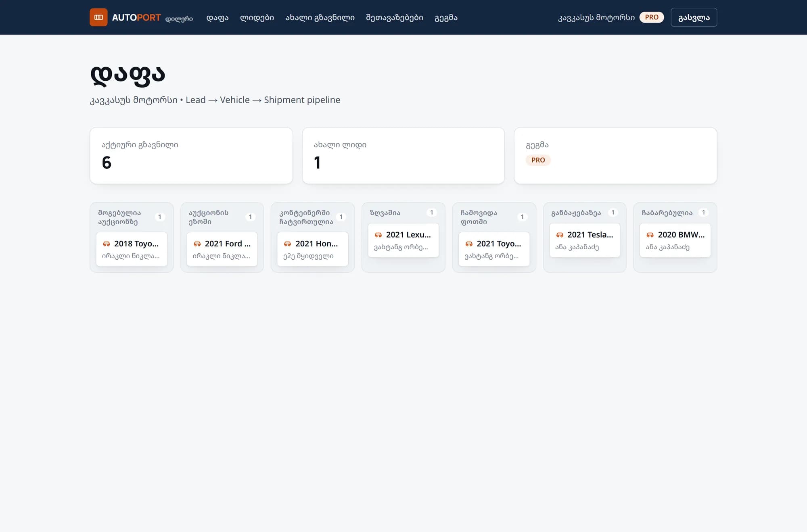This screenshot has height=532, width=807.
Task: Open the ახალი ლიდი stat card
Action: click(x=403, y=156)
